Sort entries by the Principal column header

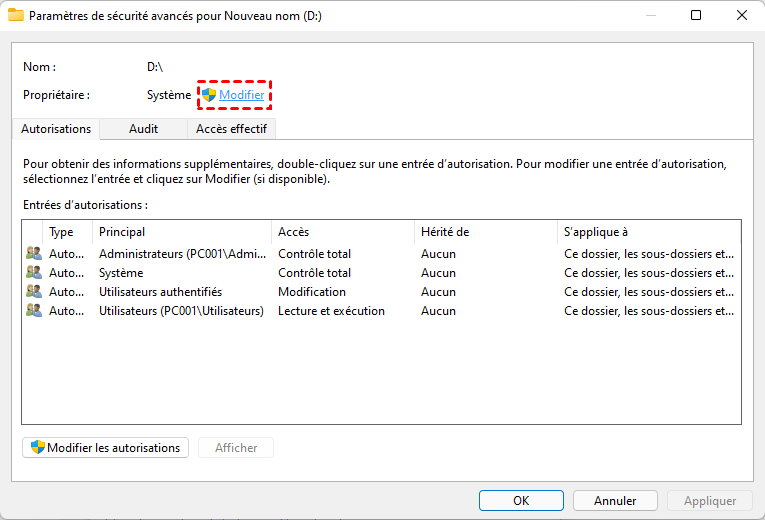180,232
